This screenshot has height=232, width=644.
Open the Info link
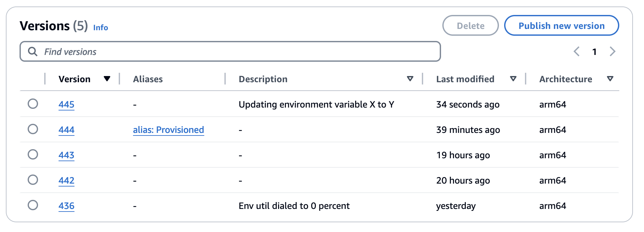tap(101, 28)
